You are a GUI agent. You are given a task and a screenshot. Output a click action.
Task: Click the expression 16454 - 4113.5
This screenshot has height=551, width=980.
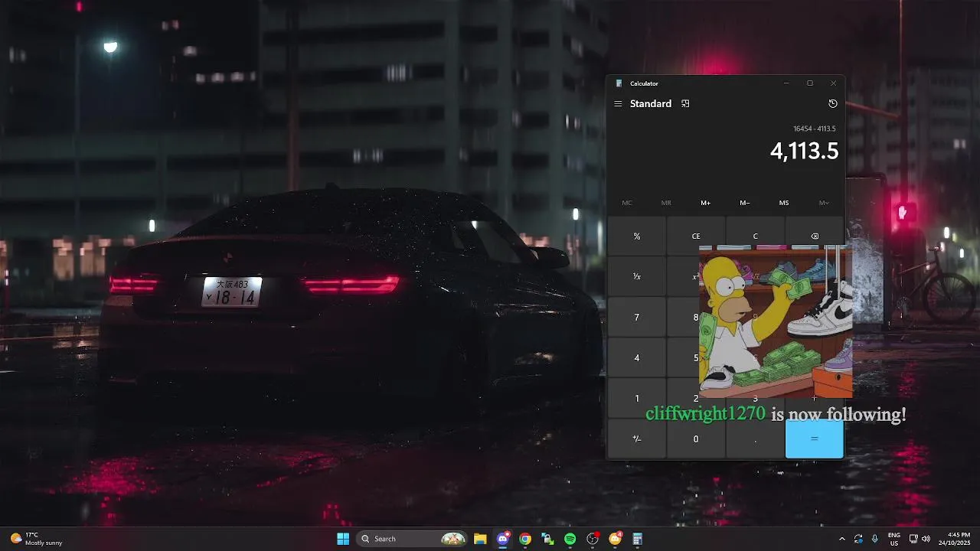(815, 129)
